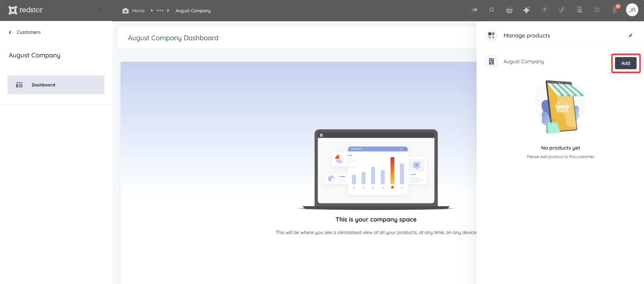Image resolution: width=644 pixels, height=284 pixels.
Task: Click the laptop dashboard illustration
Action: (376, 170)
